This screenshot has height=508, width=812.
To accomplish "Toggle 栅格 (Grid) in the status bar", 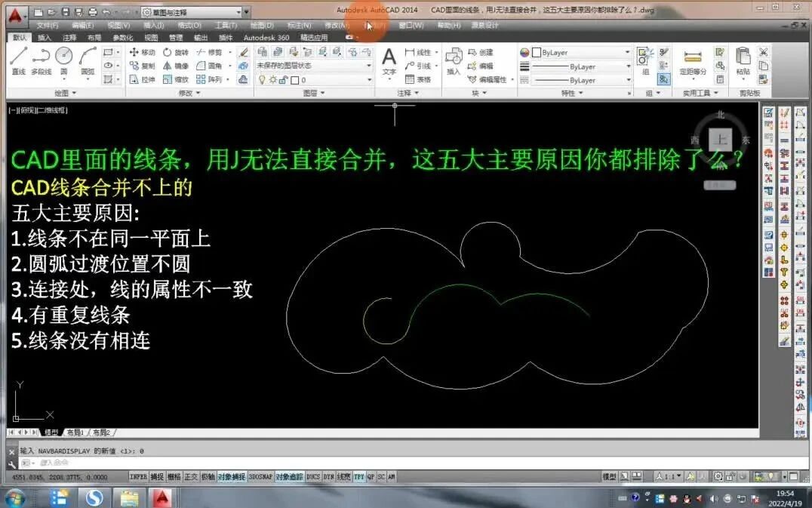I will coord(174,477).
